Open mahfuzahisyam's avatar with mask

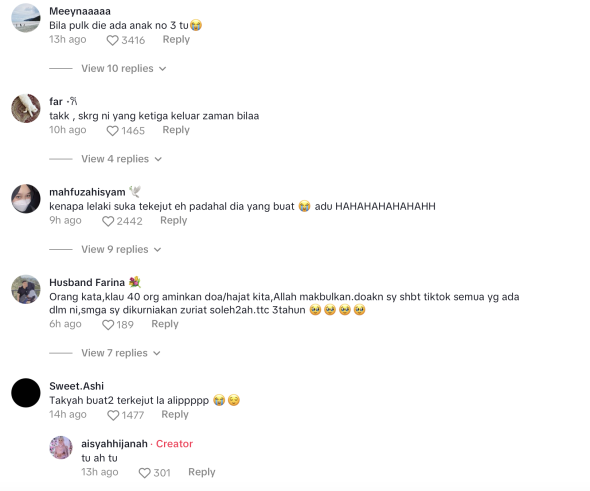26,199
